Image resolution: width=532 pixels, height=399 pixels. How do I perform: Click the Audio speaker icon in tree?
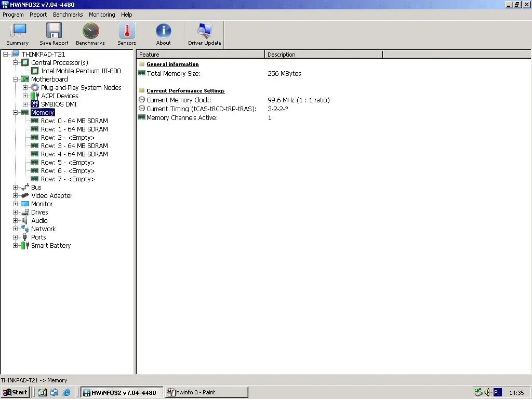[x=25, y=220]
